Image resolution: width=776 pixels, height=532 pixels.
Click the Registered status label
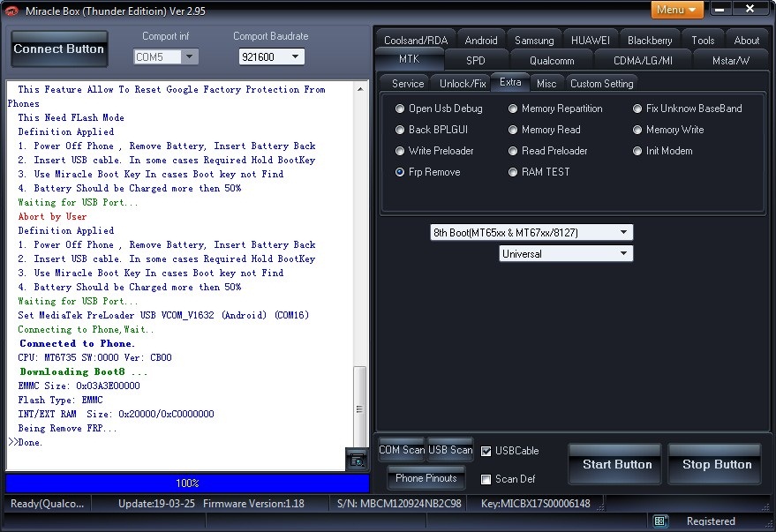[x=711, y=521]
